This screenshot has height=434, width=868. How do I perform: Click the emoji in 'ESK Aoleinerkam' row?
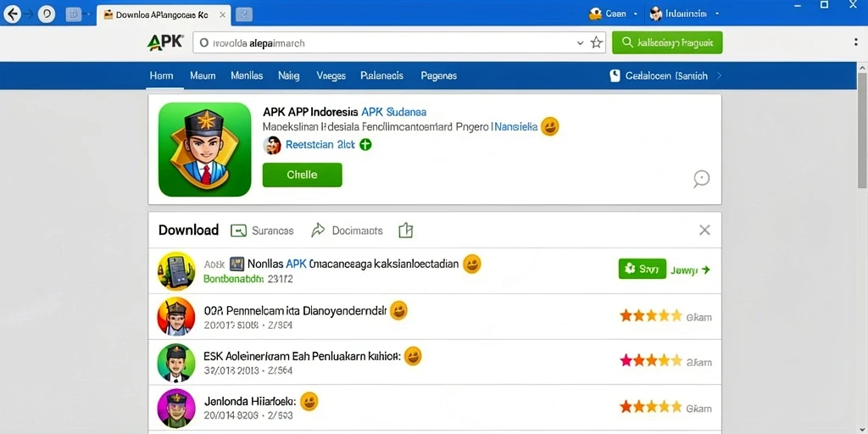[413, 356]
